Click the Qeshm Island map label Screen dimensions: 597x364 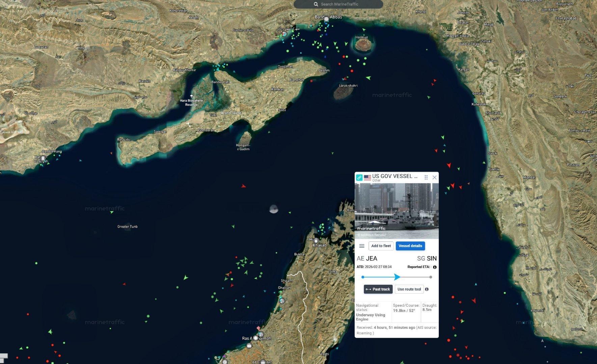tap(231, 113)
